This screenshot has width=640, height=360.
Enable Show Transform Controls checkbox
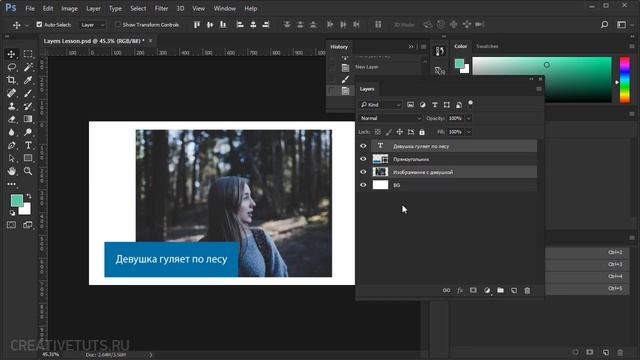tap(118, 24)
